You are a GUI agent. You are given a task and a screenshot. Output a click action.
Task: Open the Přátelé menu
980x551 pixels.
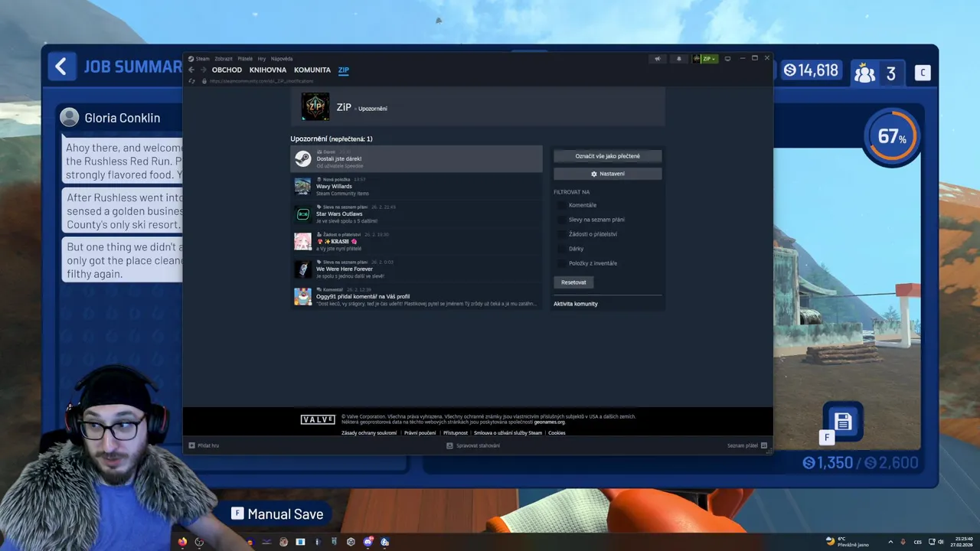pyautogui.click(x=245, y=59)
